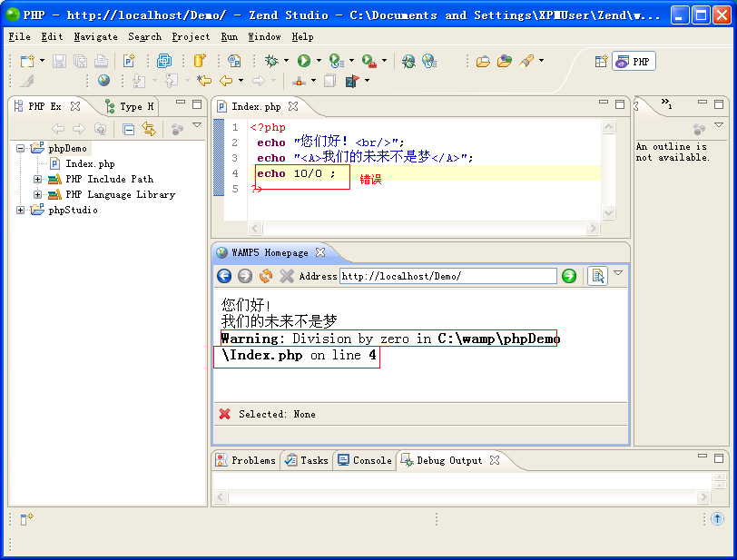The image size is (737, 560).
Task: Open the Run dropdown arrow
Action: (x=319, y=61)
